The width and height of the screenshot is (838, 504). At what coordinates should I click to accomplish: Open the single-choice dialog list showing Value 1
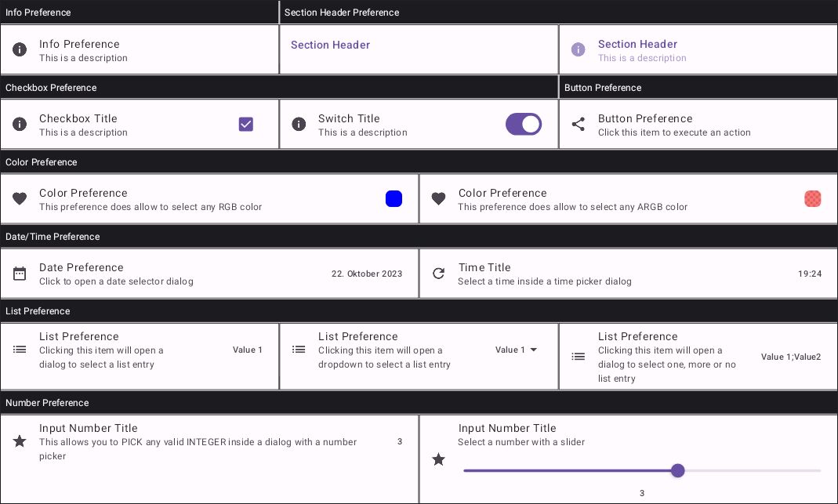(247, 350)
